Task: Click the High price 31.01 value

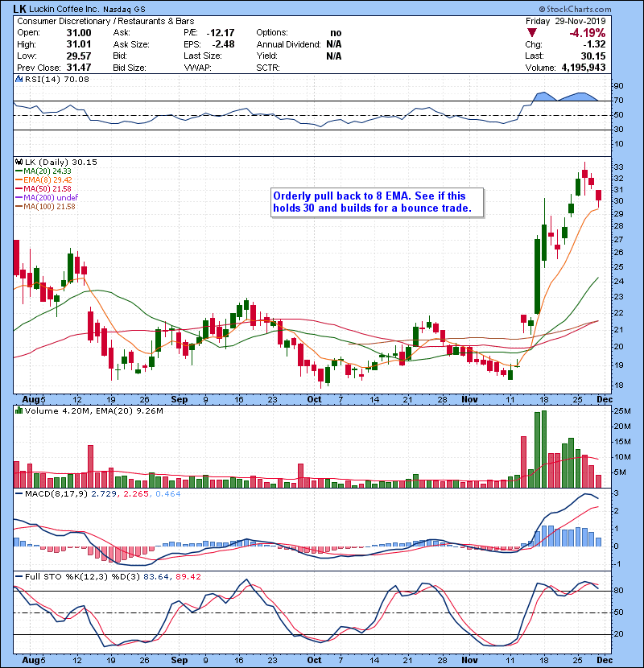Action: coord(79,44)
